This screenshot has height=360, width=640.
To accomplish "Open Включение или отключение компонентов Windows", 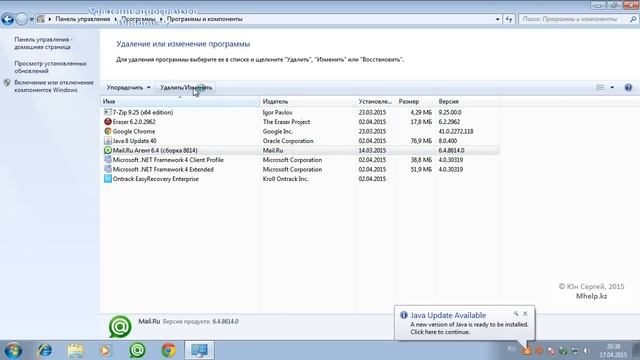I will pos(54,86).
